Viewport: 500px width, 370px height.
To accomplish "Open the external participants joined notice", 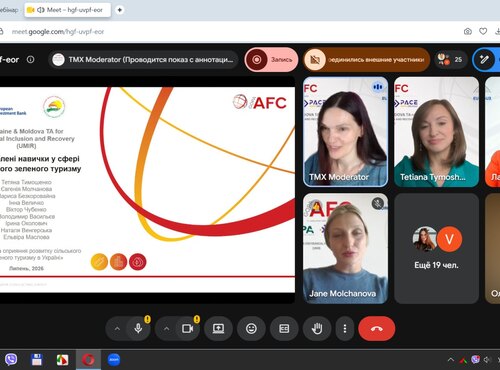I will coord(367,60).
